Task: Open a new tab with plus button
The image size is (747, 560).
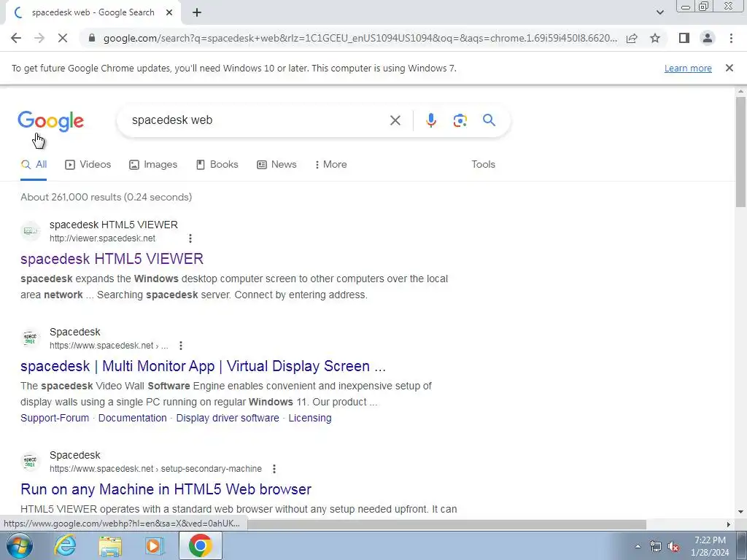Action: tap(197, 13)
